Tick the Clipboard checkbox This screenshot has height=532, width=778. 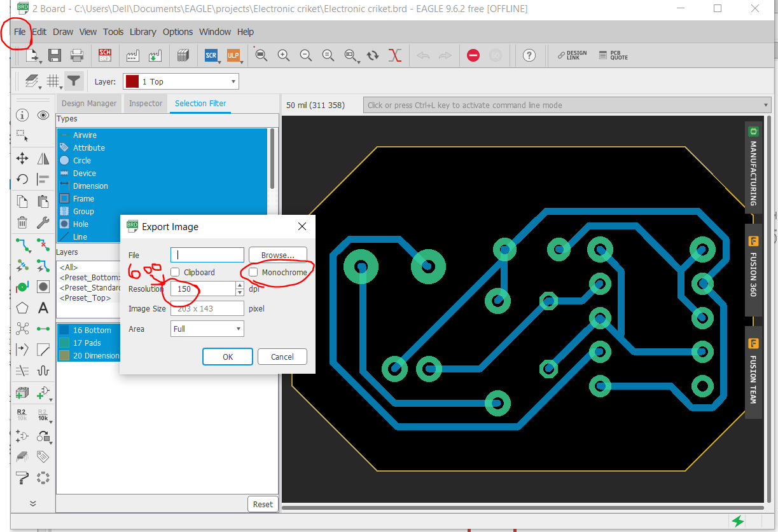175,272
